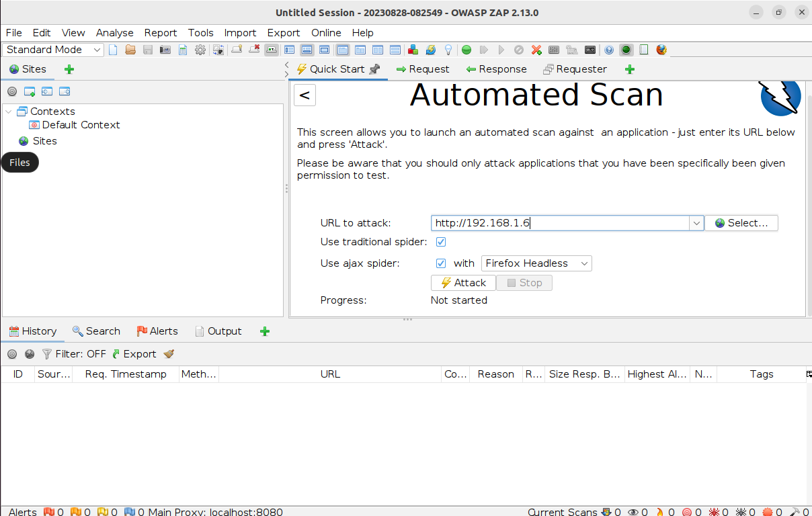The height and width of the screenshot is (516, 812).
Task: Toggle the request and response tabbed view icon
Action: point(343,50)
